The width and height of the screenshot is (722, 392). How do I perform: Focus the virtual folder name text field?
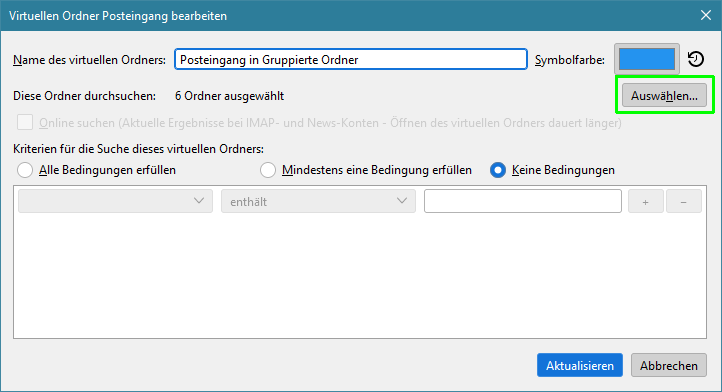point(351,59)
